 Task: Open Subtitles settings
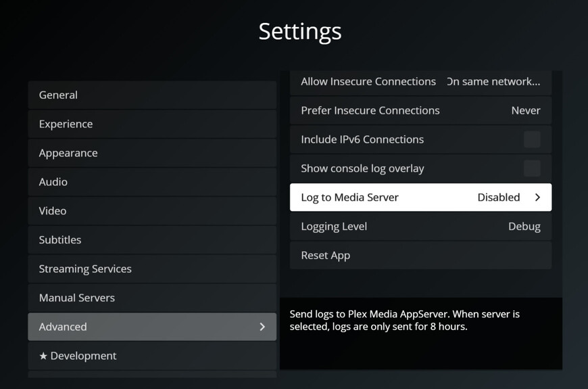(x=152, y=240)
